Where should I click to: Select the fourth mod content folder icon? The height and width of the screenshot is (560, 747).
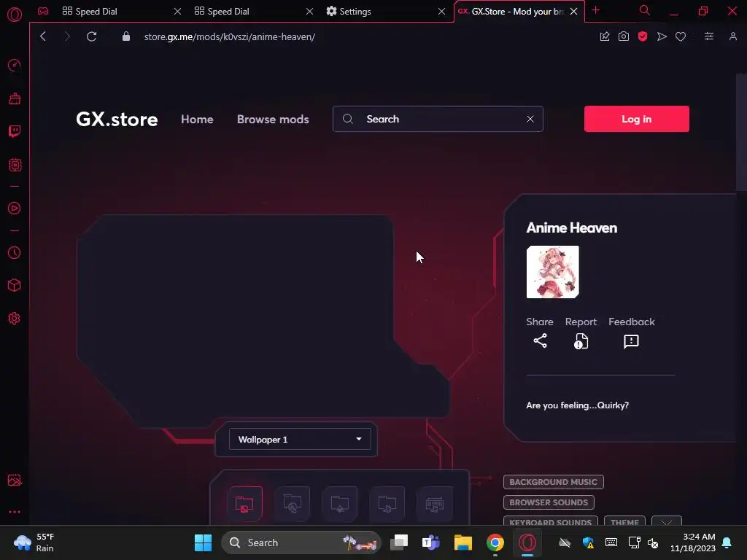[x=387, y=503]
